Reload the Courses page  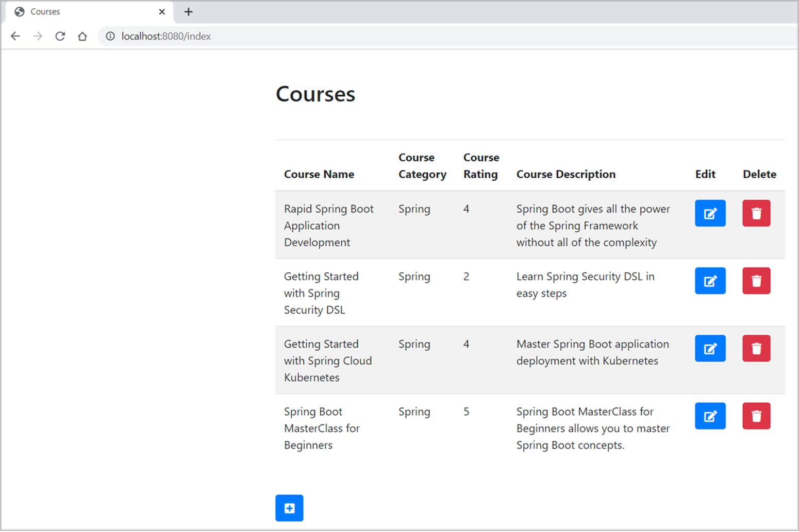coord(60,36)
